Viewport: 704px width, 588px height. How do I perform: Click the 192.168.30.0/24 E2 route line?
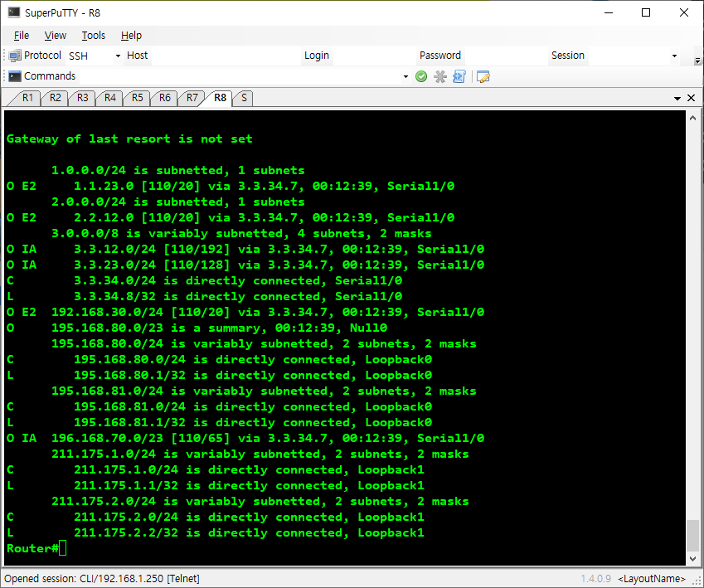pyautogui.click(x=245, y=312)
